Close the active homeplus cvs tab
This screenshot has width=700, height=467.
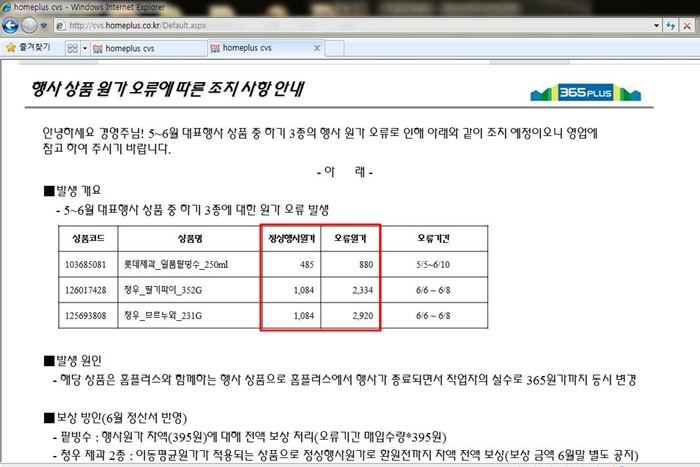pos(317,48)
